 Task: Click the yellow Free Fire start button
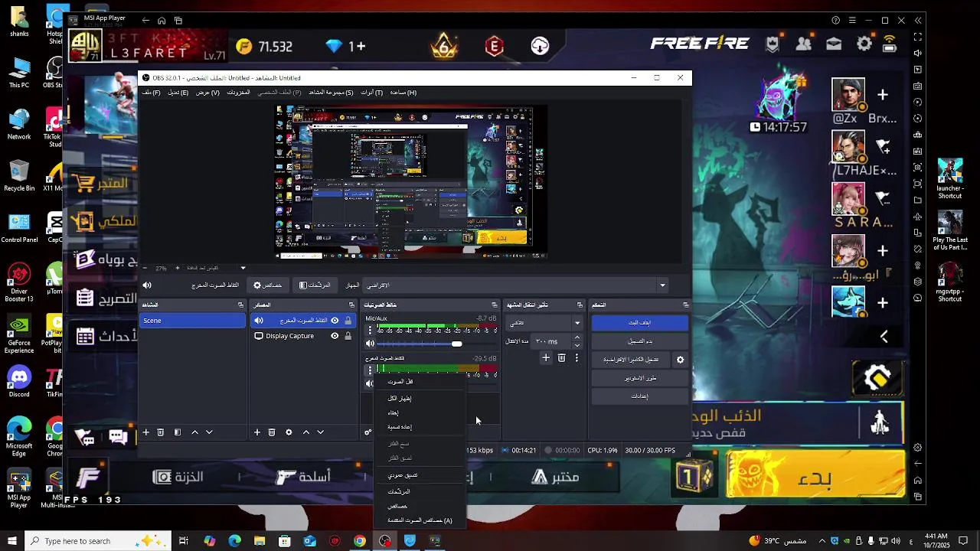pos(815,475)
